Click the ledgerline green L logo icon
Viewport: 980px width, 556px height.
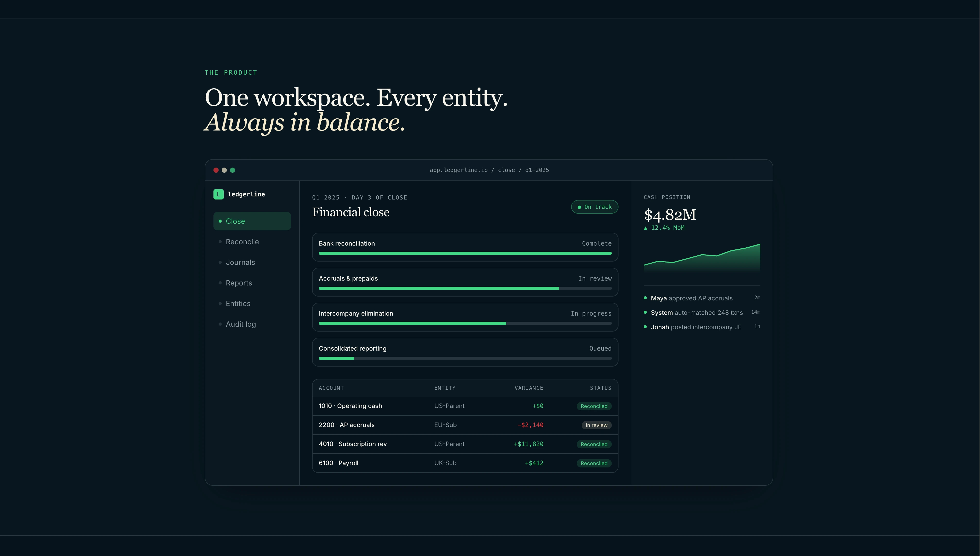(x=218, y=194)
